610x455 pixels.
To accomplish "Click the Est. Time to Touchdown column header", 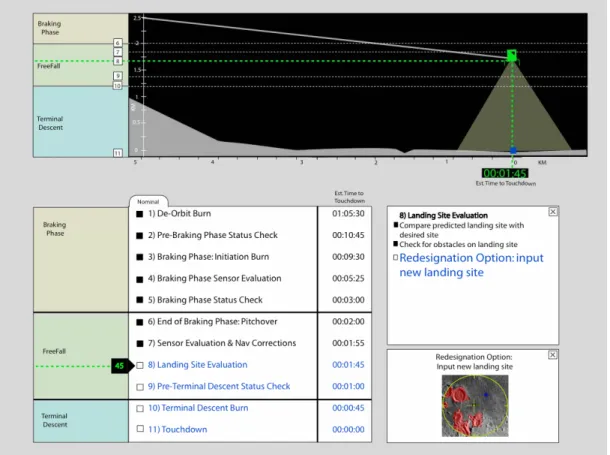I will pyautogui.click(x=349, y=197).
